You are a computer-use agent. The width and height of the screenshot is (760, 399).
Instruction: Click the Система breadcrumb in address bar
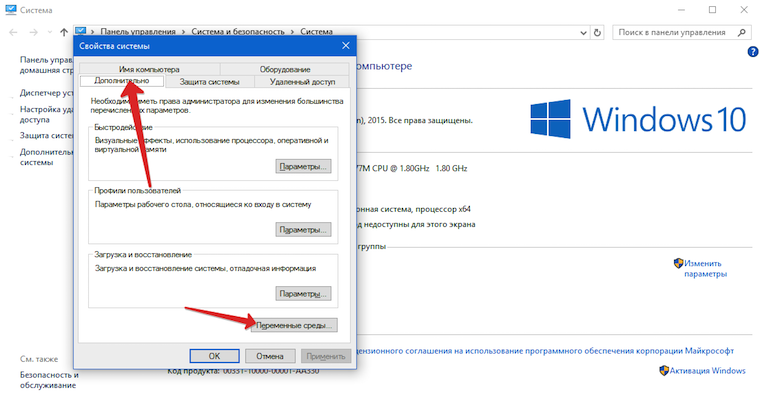tap(317, 32)
